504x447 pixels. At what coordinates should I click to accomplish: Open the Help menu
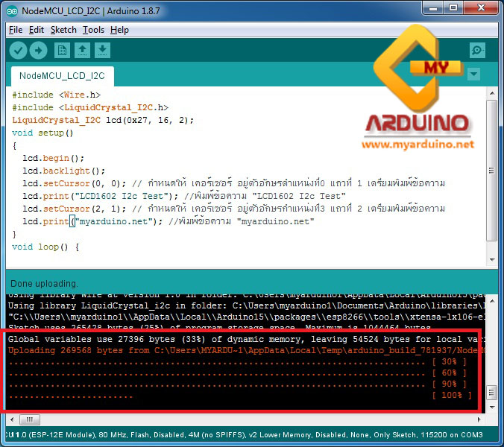coord(119,30)
